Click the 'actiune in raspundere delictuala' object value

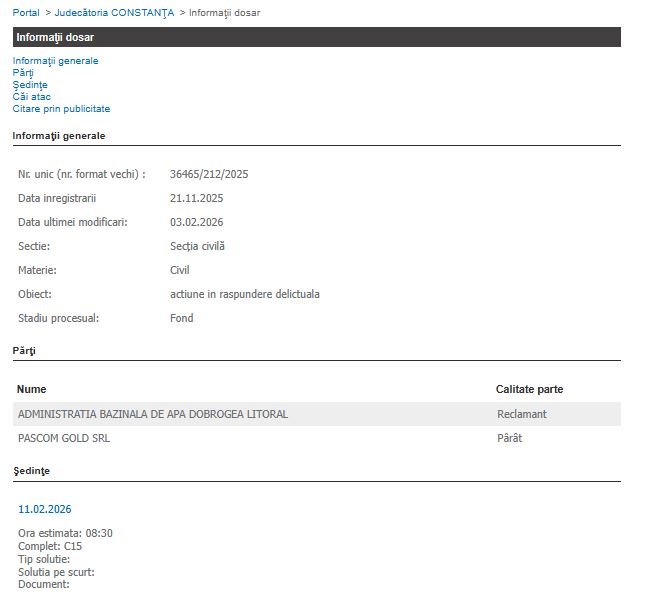coord(245,294)
